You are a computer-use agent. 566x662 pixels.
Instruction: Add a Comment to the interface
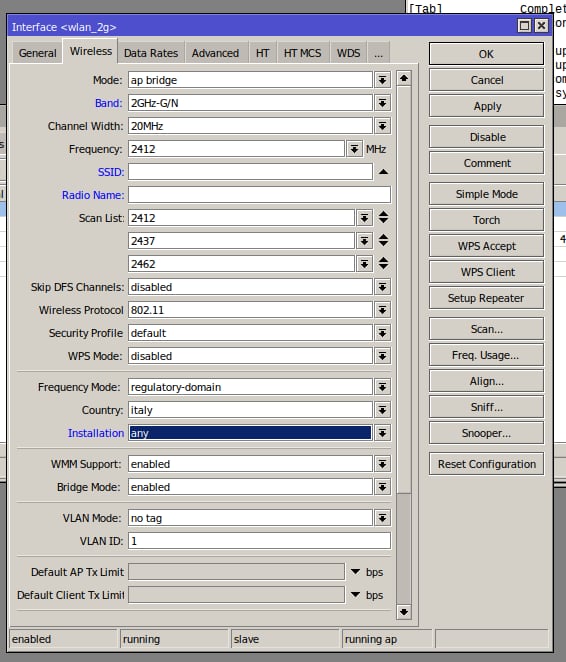(486, 163)
